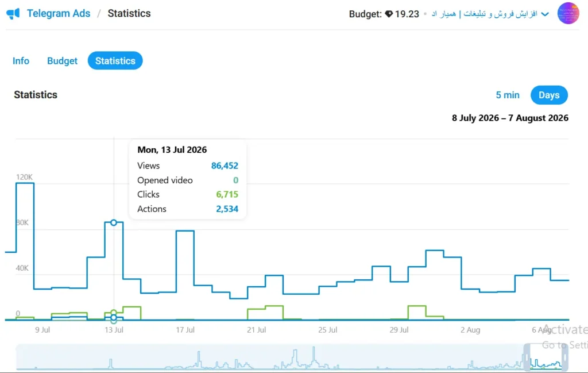The width and height of the screenshot is (588, 373).
Task: Click the Statistics section heading
Action: (x=36, y=95)
